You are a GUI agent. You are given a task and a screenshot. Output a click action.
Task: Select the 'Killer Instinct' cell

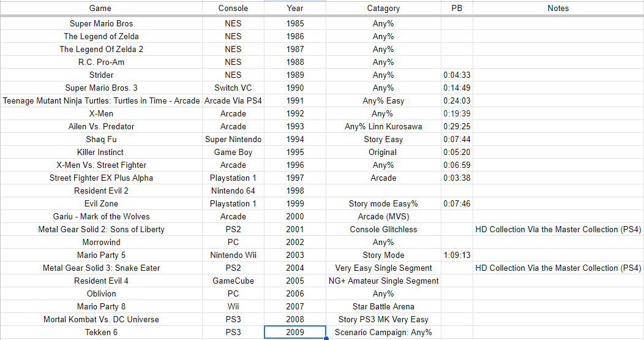click(101, 152)
